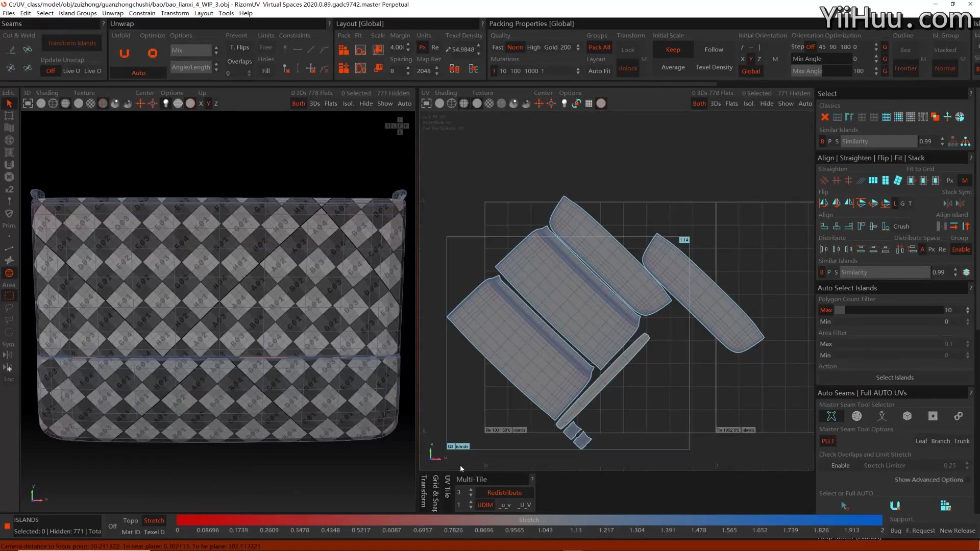This screenshot has height=551, width=980.
Task: Select the Islands tab
Action: (x=26, y=519)
